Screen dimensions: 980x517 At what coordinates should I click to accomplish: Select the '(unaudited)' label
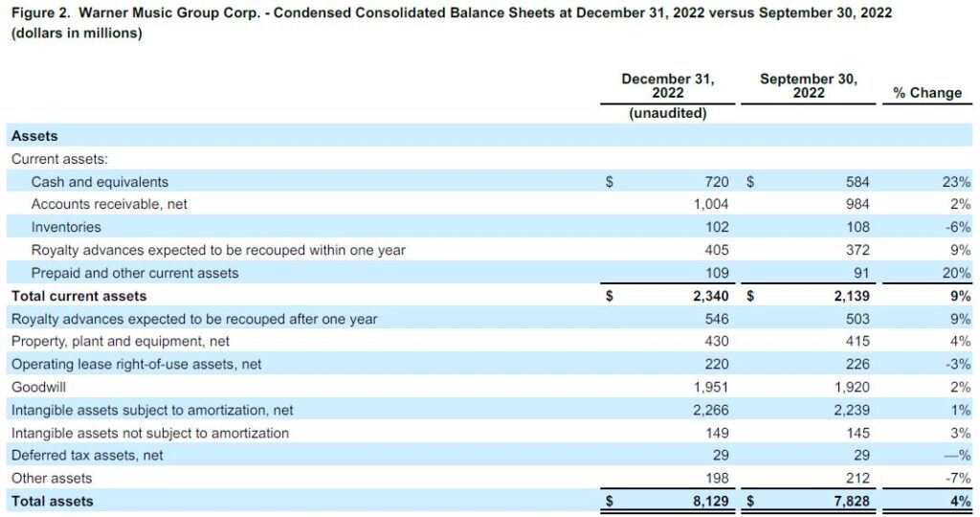click(667, 113)
